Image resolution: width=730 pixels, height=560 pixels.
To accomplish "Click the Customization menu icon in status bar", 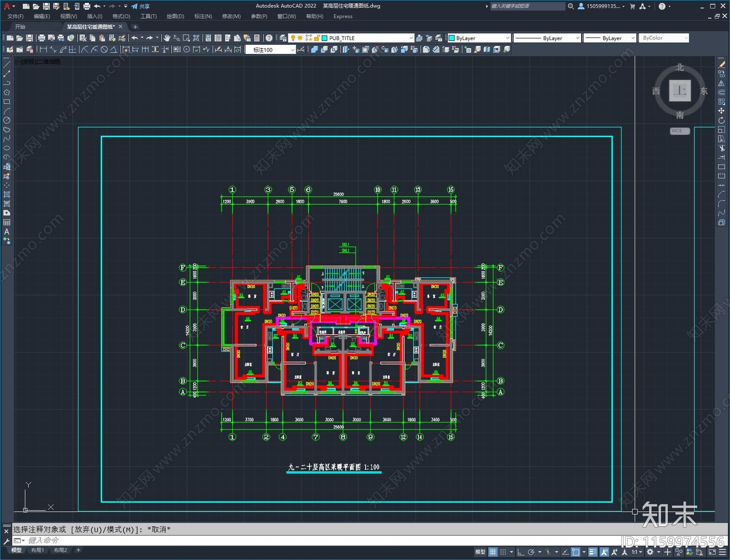I will [722, 552].
